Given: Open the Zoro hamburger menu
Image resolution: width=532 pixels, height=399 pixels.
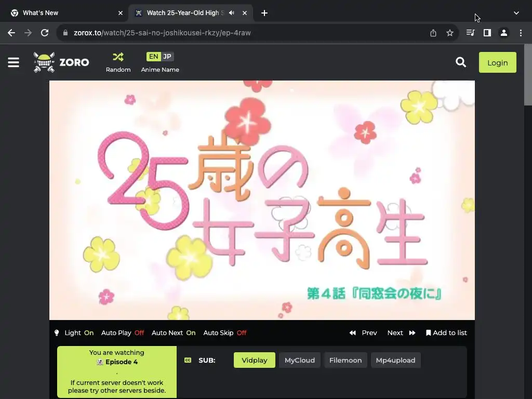Looking at the screenshot, I should [x=13, y=62].
